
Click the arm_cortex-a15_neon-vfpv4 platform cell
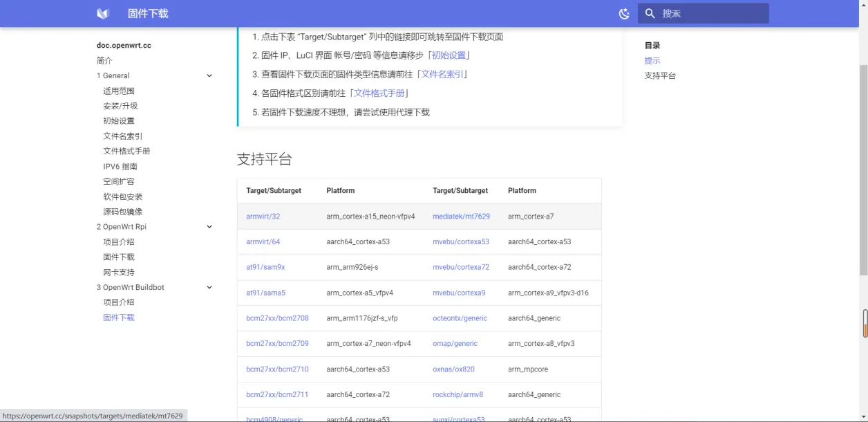point(370,217)
